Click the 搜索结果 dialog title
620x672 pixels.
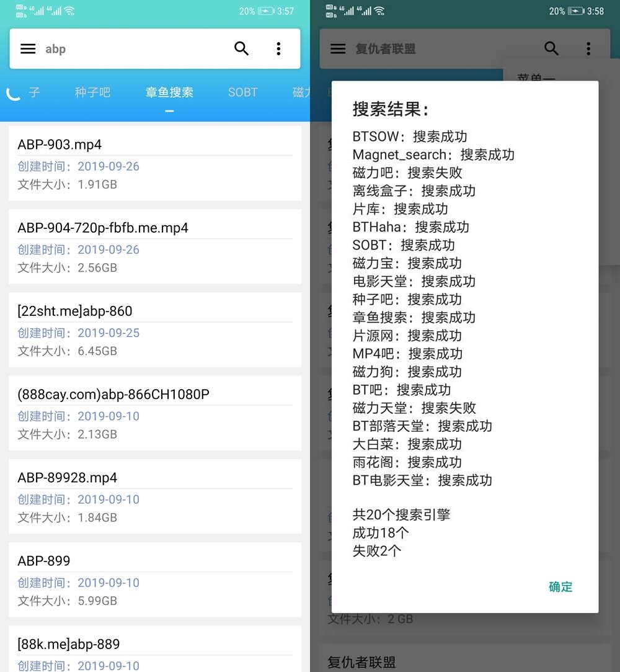point(391,109)
